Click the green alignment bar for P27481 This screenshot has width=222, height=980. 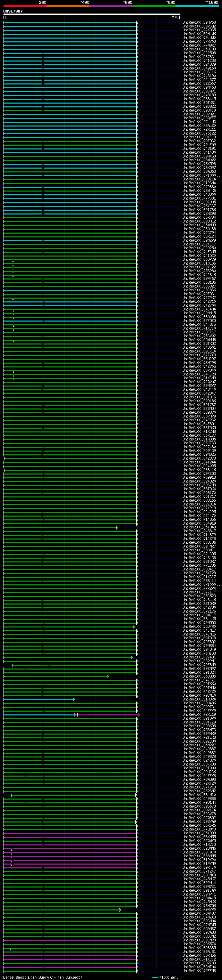[x=68, y=657]
